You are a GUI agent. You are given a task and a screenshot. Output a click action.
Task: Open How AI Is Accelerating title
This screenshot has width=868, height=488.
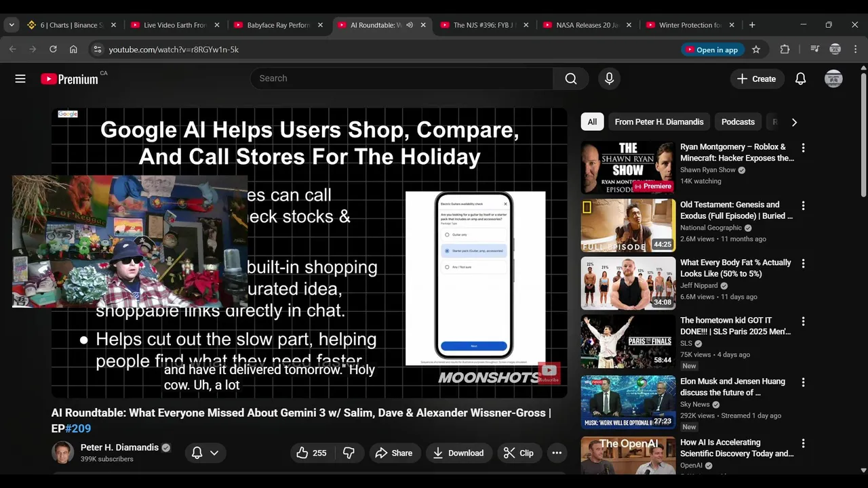click(x=737, y=448)
